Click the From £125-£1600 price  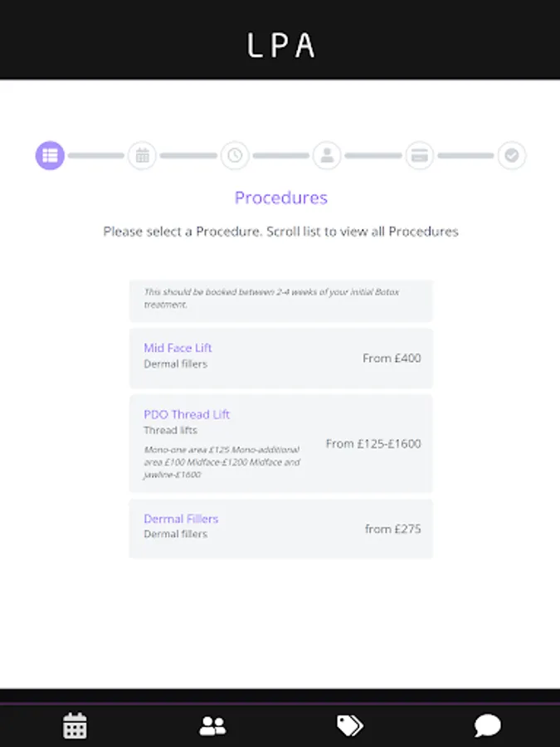click(x=373, y=444)
